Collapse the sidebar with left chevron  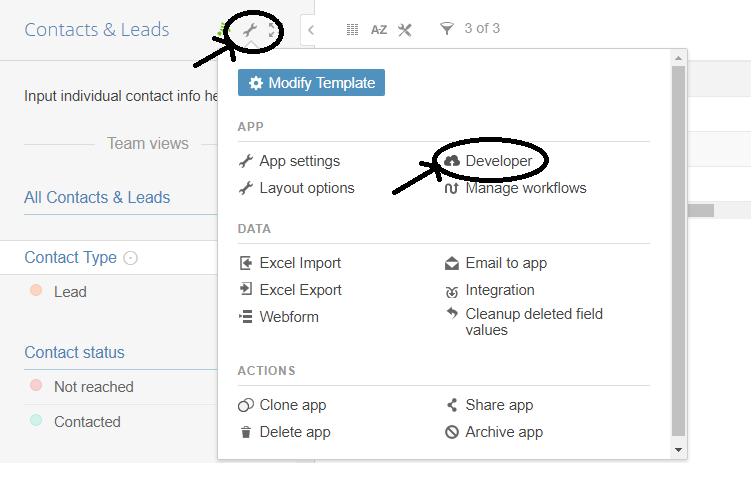[311, 30]
